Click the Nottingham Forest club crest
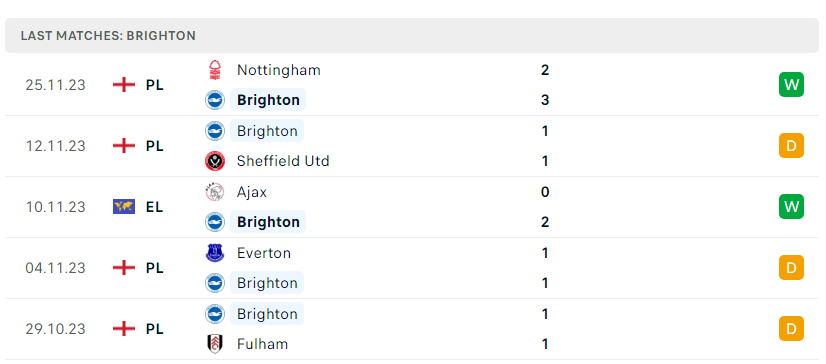 [x=214, y=70]
